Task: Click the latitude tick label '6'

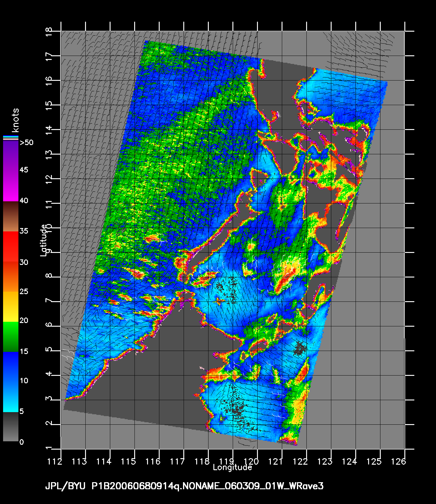Action: tap(49, 325)
